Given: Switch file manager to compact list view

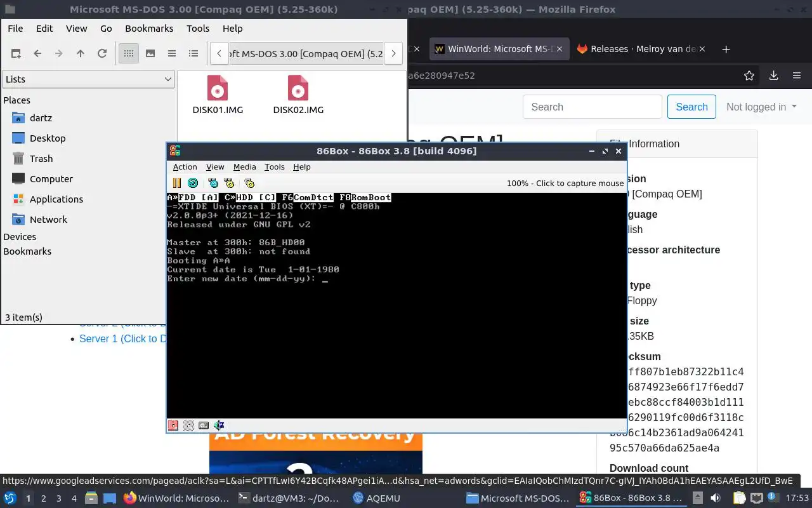Looking at the screenshot, I should point(172,54).
